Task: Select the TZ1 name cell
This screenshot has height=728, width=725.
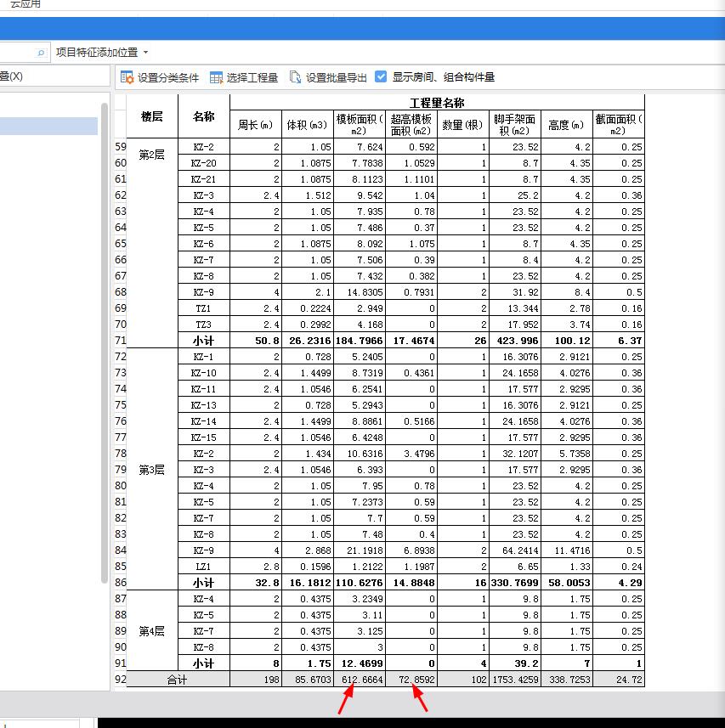Action: (x=203, y=308)
